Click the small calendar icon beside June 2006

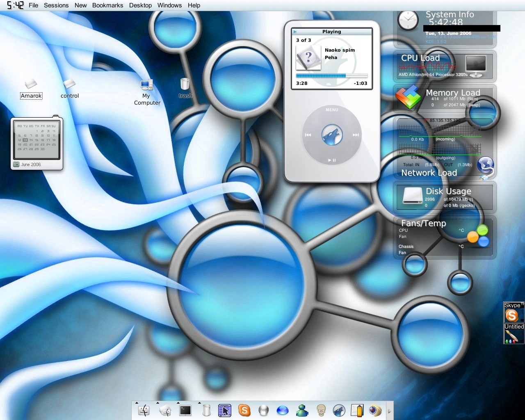click(16, 164)
